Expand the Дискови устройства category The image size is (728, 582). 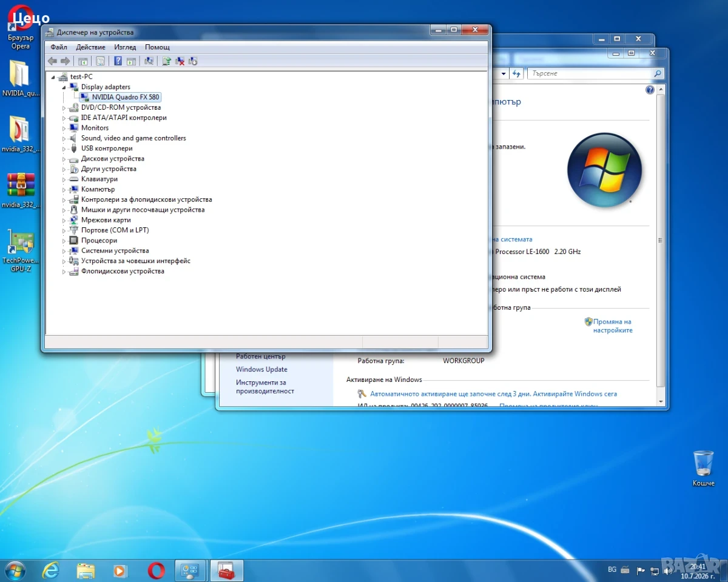[64, 159]
